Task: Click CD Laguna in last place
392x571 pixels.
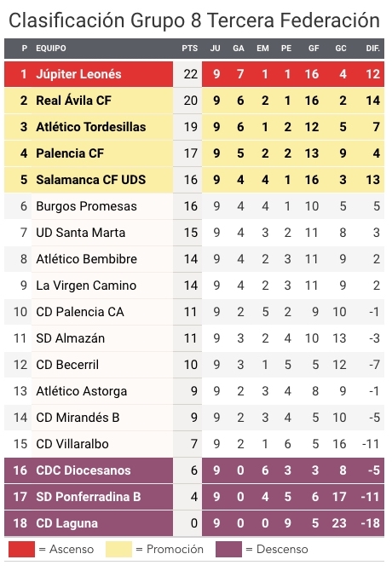Action: (66, 523)
